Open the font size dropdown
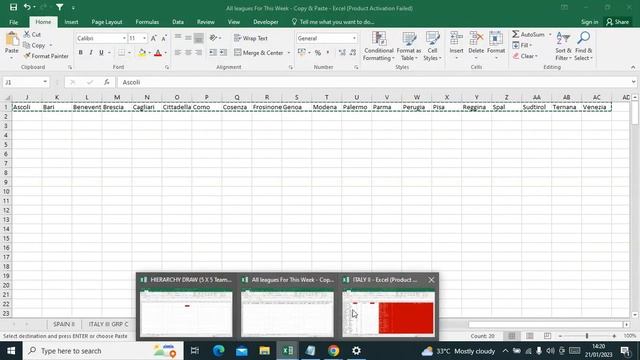Viewport: 640px width, 360px height. tap(144, 38)
